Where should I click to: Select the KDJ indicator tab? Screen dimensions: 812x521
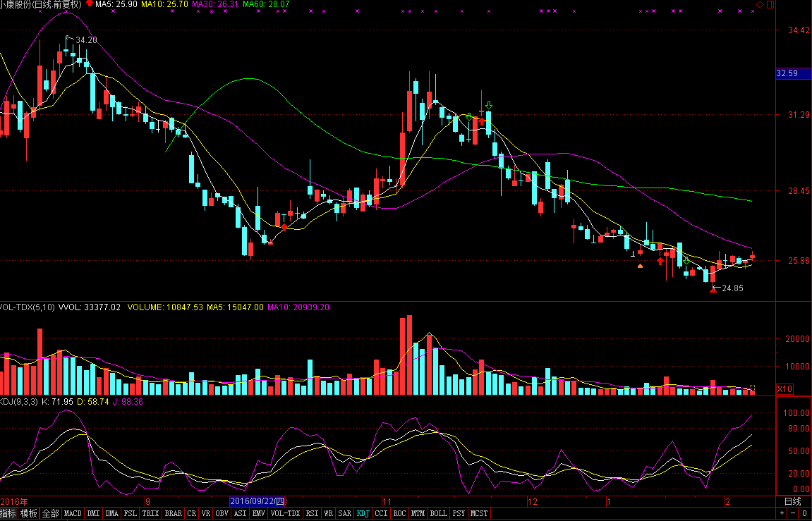point(363,513)
